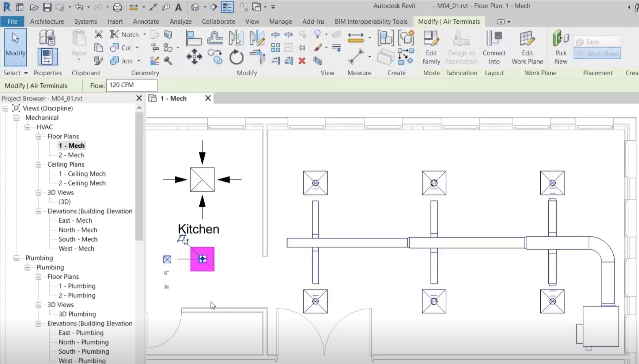
Task: Toggle the Face placement option
Action: (x=597, y=42)
